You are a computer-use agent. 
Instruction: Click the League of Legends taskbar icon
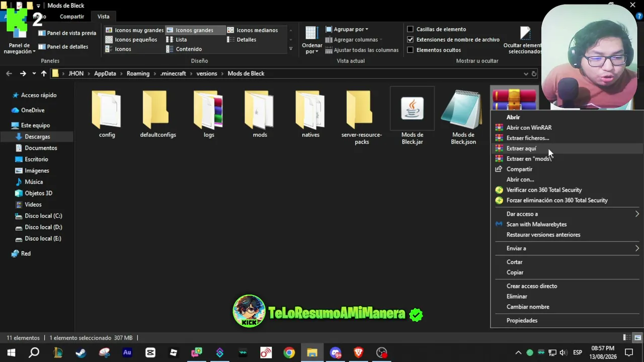58,352
